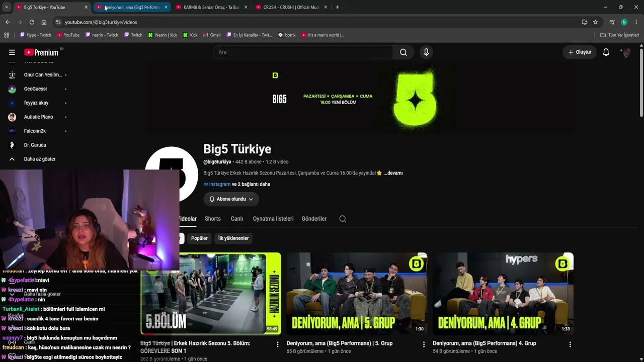Open the Chrome profile N avatar

click(624, 22)
